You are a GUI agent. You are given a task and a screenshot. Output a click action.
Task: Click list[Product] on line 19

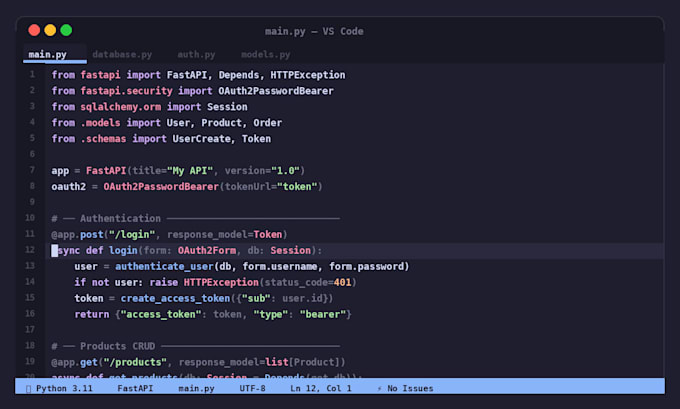point(302,362)
